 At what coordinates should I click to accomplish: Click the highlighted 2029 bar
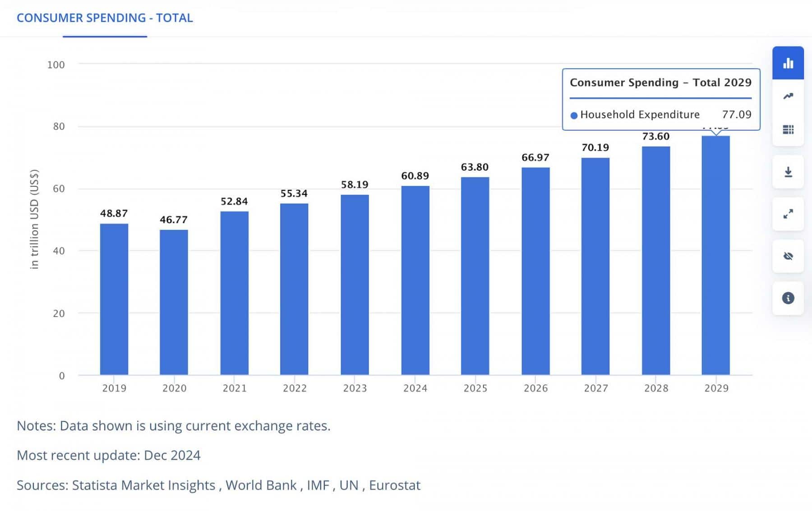point(715,255)
